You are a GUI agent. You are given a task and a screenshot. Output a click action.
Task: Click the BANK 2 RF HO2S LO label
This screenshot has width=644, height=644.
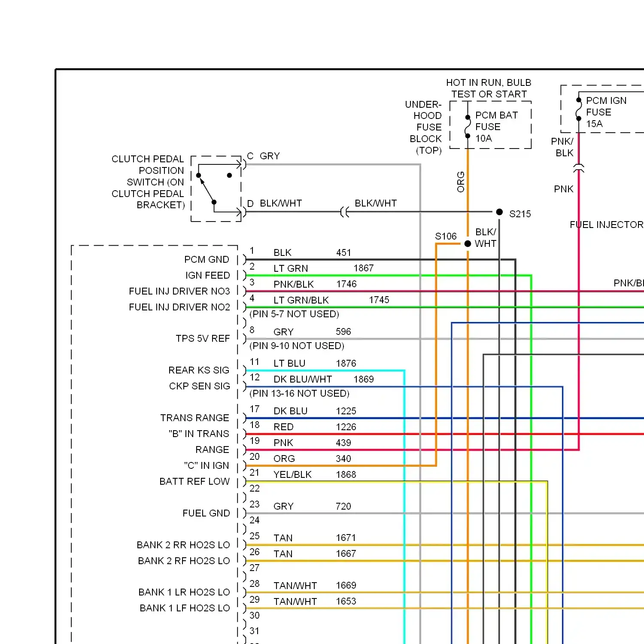tap(184, 561)
